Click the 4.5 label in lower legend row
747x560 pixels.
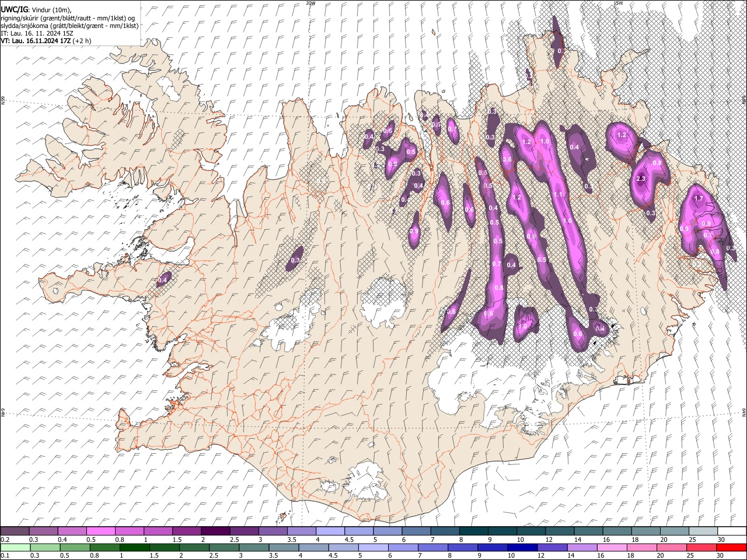pyautogui.click(x=333, y=556)
